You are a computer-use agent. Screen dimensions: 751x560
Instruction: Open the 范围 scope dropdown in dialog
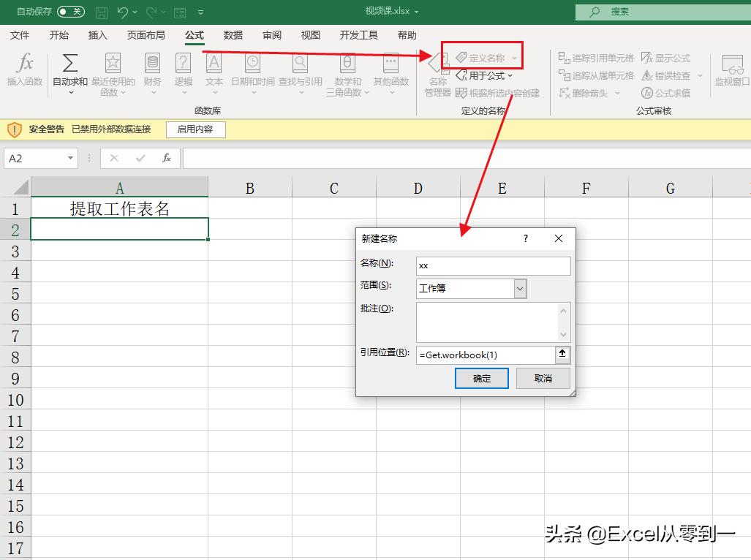point(519,289)
